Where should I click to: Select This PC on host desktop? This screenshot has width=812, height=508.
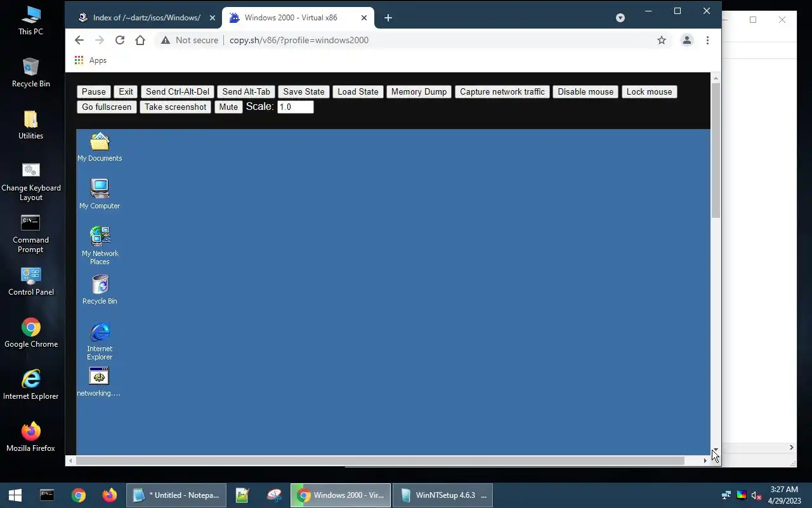(30, 20)
